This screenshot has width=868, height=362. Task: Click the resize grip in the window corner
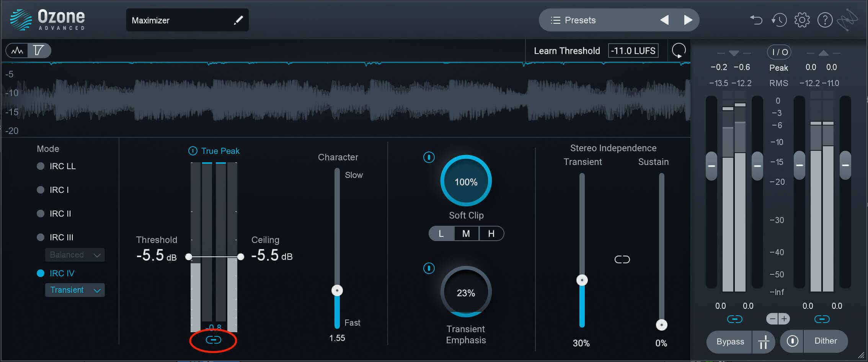(x=861, y=355)
